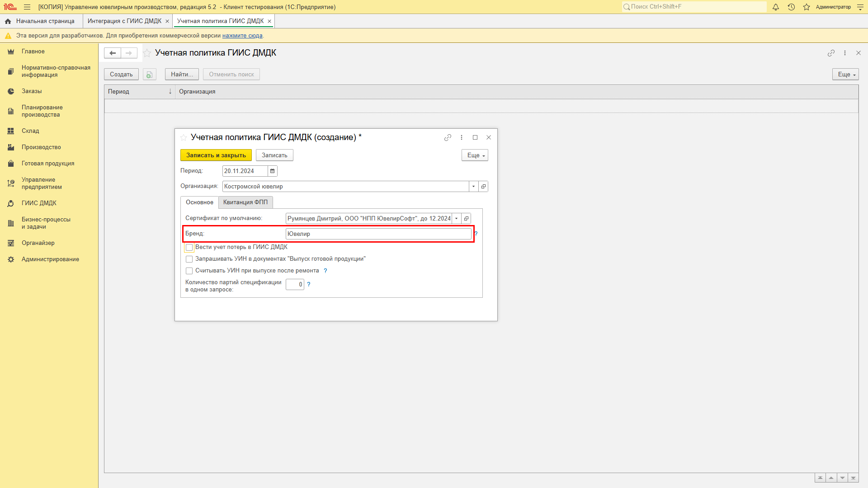Follow the нажмите сюда link
This screenshot has height=488, width=868.
point(242,36)
